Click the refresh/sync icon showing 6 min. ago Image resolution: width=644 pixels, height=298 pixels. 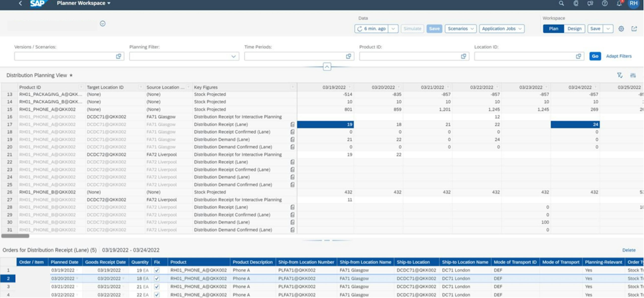tap(361, 28)
